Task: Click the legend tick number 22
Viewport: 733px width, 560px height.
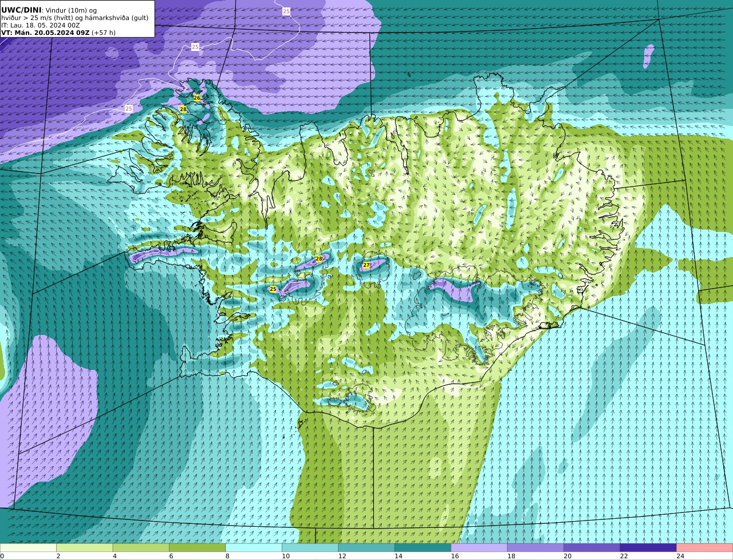Action: click(x=624, y=556)
